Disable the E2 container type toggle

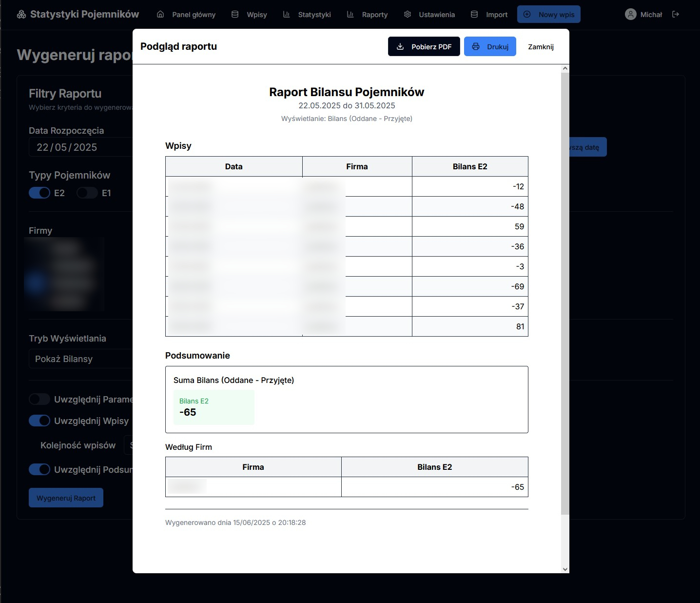39,193
